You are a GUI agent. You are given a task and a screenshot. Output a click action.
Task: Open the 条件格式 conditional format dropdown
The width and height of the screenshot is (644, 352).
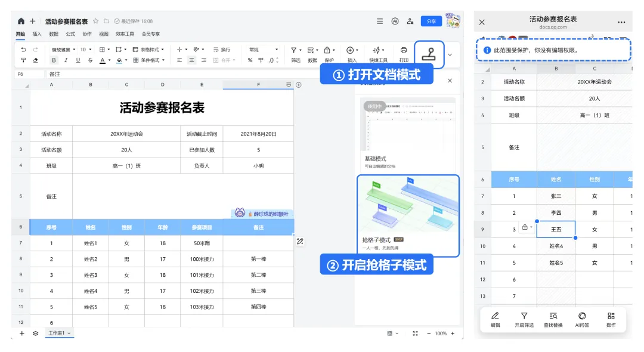[148, 60]
